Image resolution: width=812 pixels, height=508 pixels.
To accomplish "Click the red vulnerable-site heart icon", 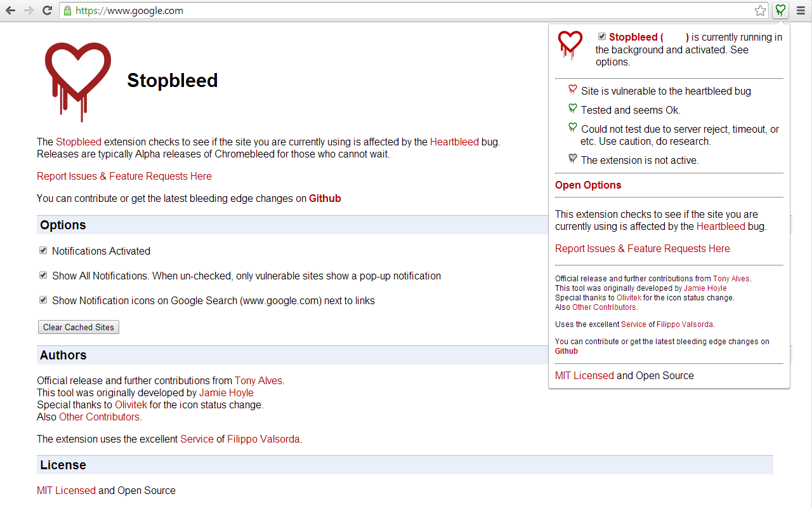I will tap(573, 90).
